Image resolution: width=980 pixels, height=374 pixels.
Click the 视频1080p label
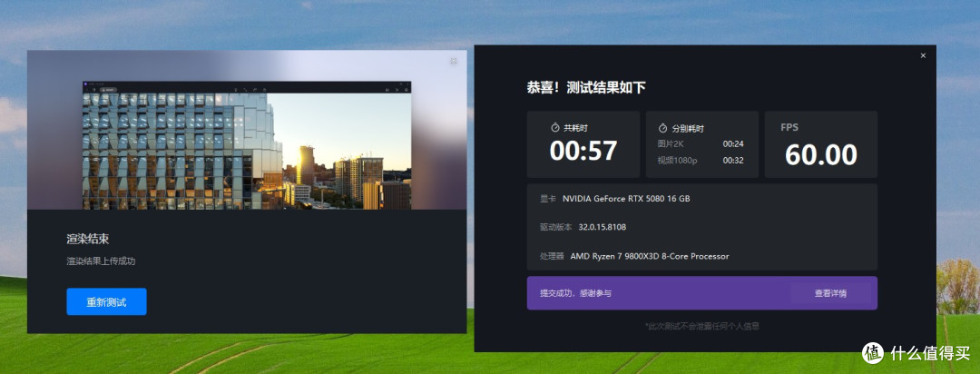click(677, 160)
